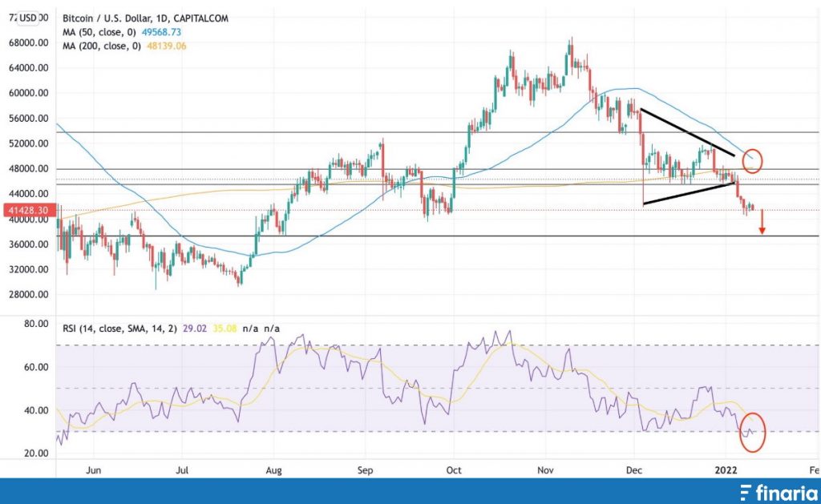
Task: Open the MA (50, close, 0) indicator legend
Action: pyautogui.click(x=99, y=32)
